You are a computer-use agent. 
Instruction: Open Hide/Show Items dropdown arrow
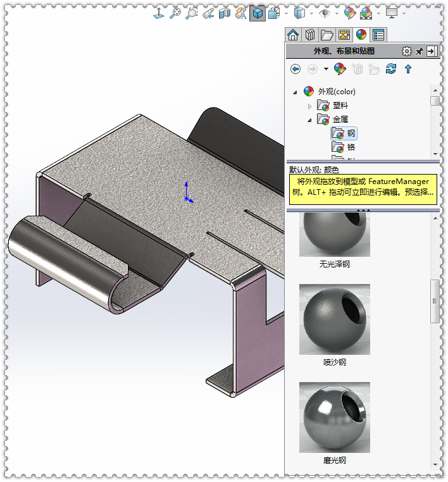coord(337,13)
